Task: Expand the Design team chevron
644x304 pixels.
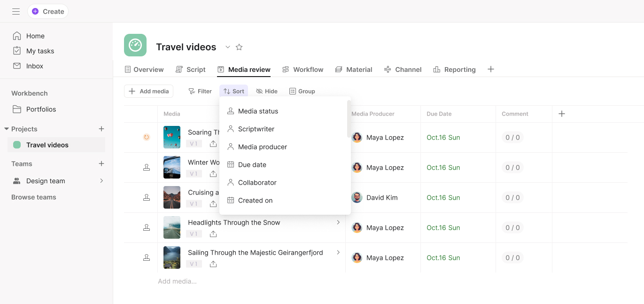Action: click(x=101, y=181)
